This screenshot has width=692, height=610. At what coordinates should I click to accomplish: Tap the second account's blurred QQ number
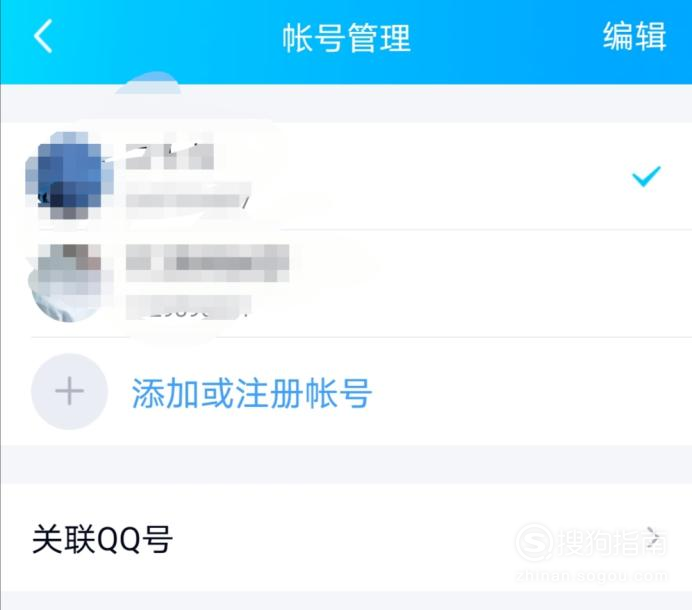(x=188, y=307)
